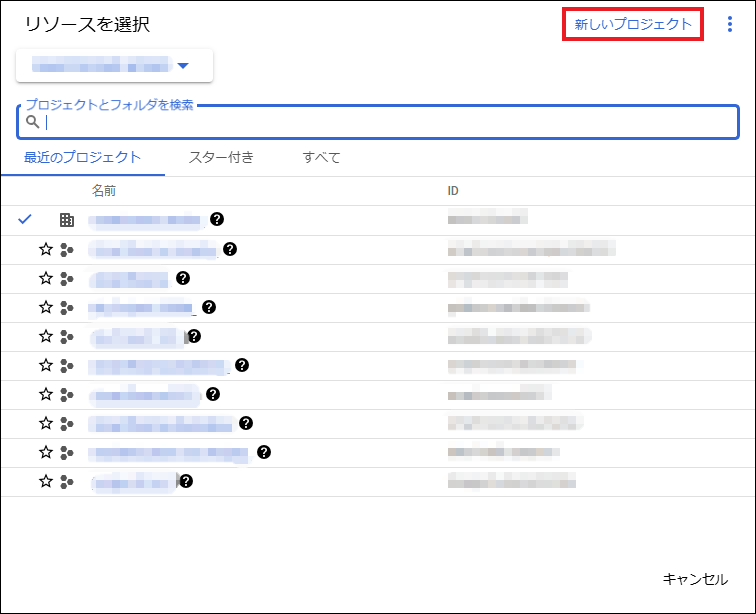The image size is (756, 614).
Task: Click the organization building icon in the checked row
Action: [67, 220]
